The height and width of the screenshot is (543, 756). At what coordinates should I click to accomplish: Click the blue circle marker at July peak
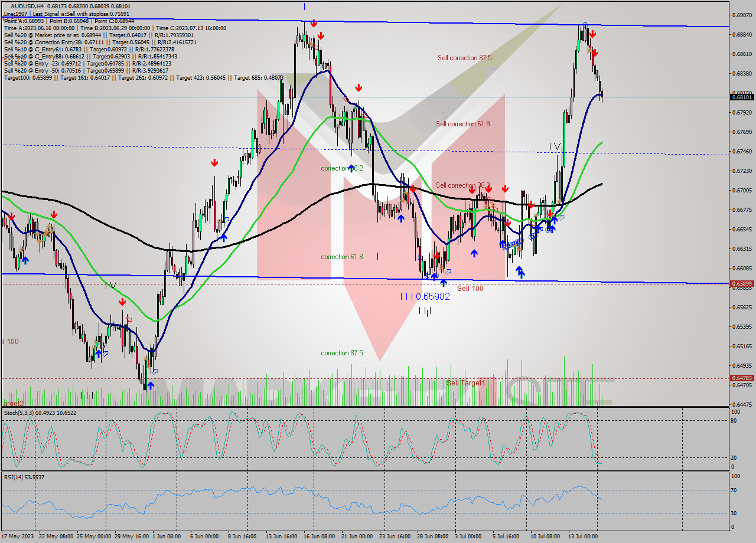(x=585, y=25)
